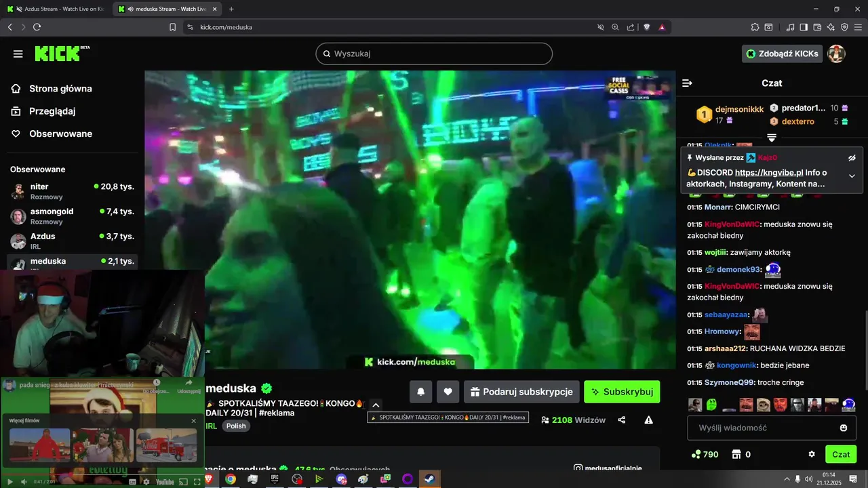Show hidden system tray icons
The width and height of the screenshot is (868, 488).
pyautogui.click(x=785, y=479)
